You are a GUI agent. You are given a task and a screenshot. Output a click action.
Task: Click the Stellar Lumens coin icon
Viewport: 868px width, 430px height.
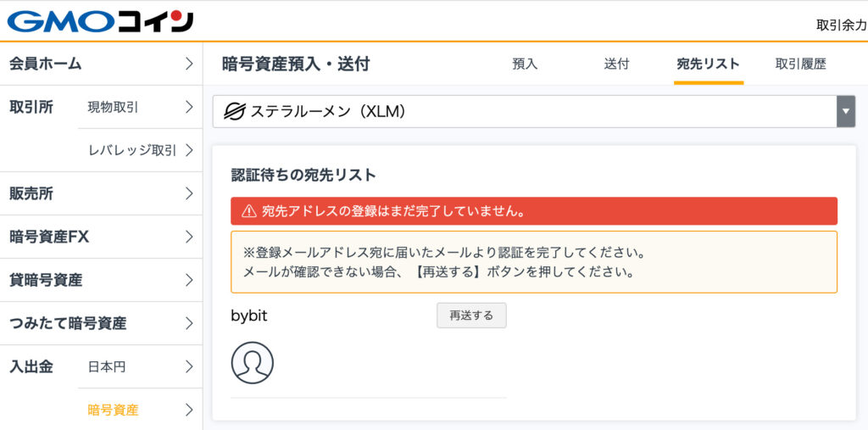(x=235, y=111)
